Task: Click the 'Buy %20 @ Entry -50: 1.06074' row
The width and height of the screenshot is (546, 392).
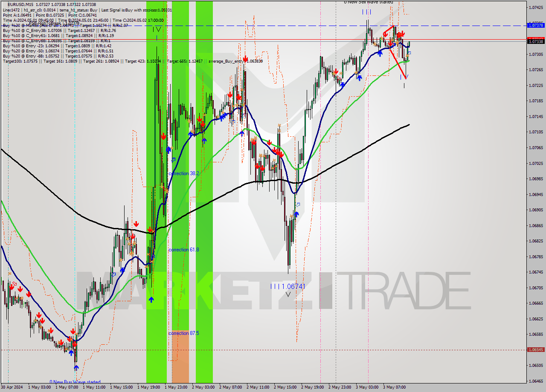Action: click(x=58, y=51)
